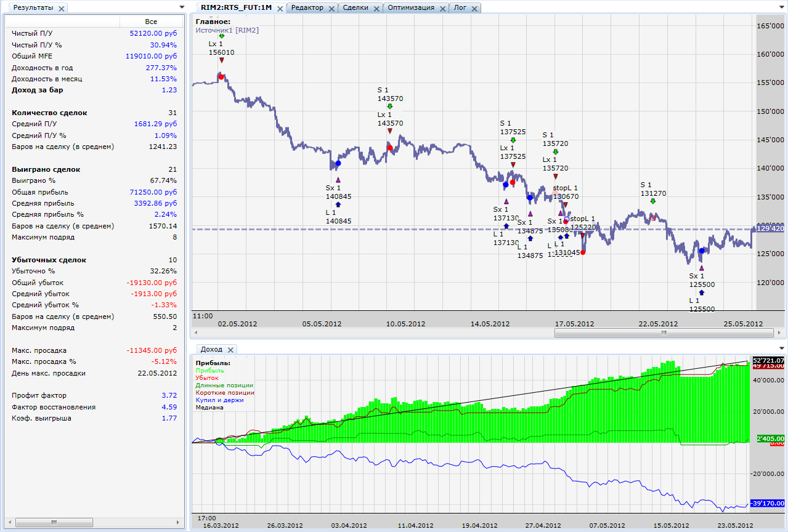
Task: Close the Лог tab
Action: pyautogui.click(x=474, y=8)
